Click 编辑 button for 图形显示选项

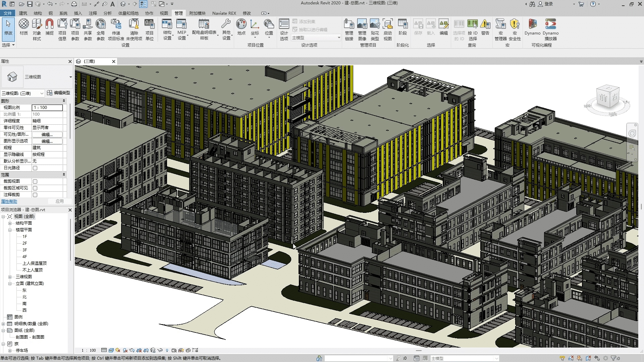pos(47,141)
